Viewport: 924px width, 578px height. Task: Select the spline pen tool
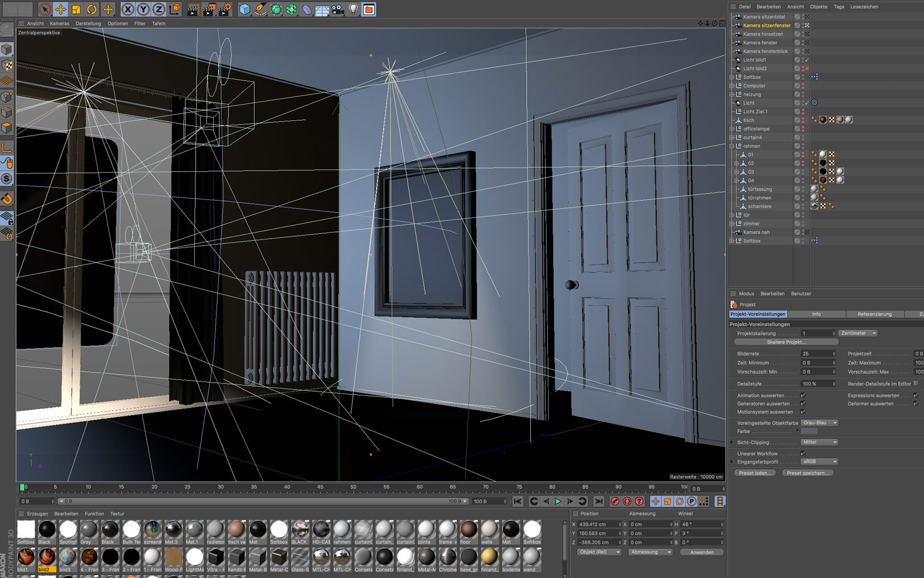(260, 9)
